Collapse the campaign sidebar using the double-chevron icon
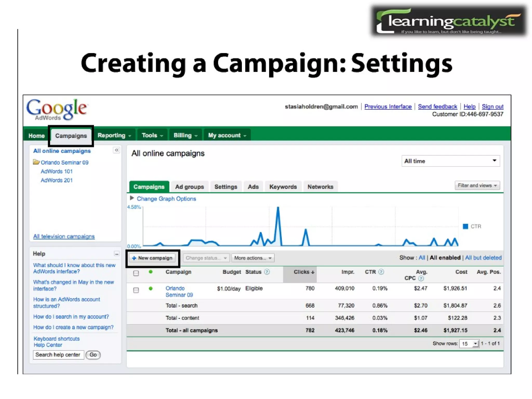Image resolution: width=532 pixels, height=399 pixels. click(x=117, y=150)
